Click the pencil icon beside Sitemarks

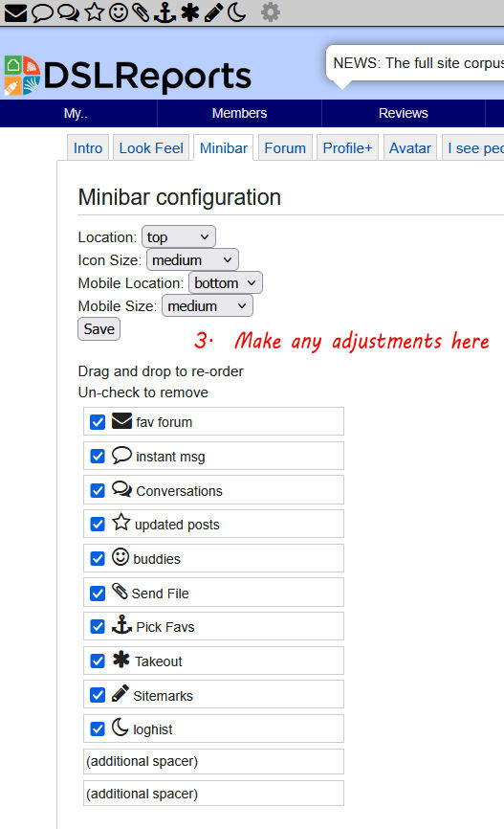121,694
